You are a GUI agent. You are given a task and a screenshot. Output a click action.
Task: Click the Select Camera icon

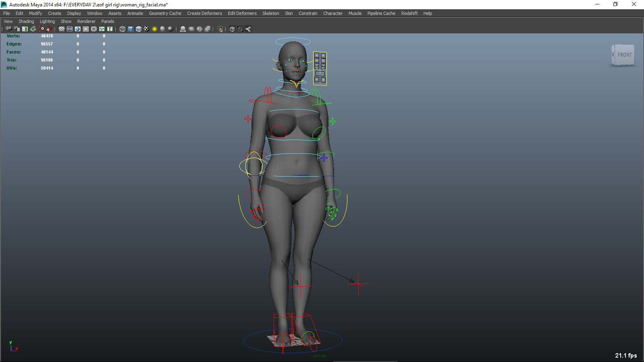[9, 29]
